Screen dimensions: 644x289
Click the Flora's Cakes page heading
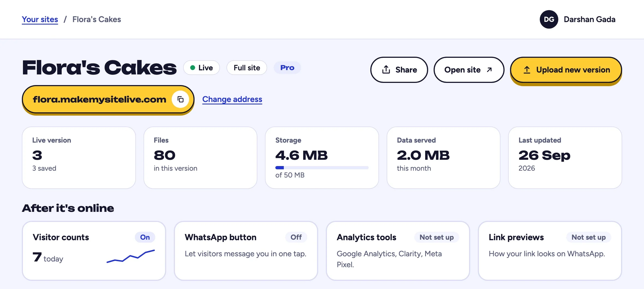click(99, 68)
